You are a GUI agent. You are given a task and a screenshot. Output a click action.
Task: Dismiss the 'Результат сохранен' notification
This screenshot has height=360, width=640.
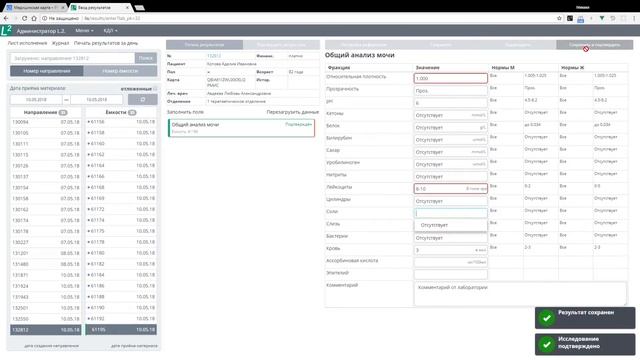585,318
